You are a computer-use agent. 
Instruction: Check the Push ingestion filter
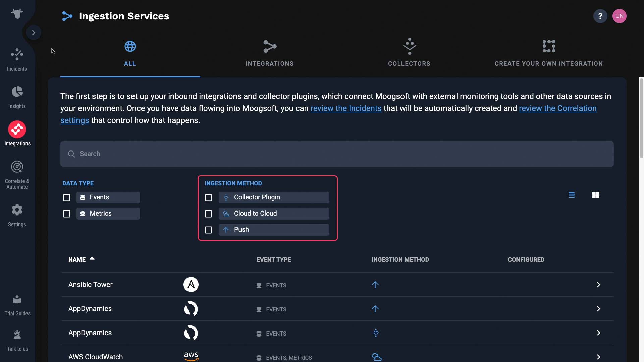point(208,230)
